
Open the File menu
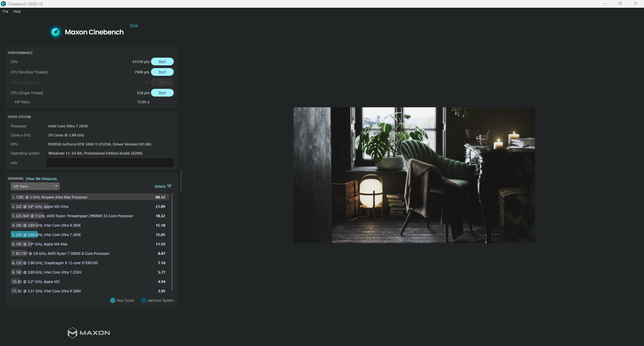point(5,11)
